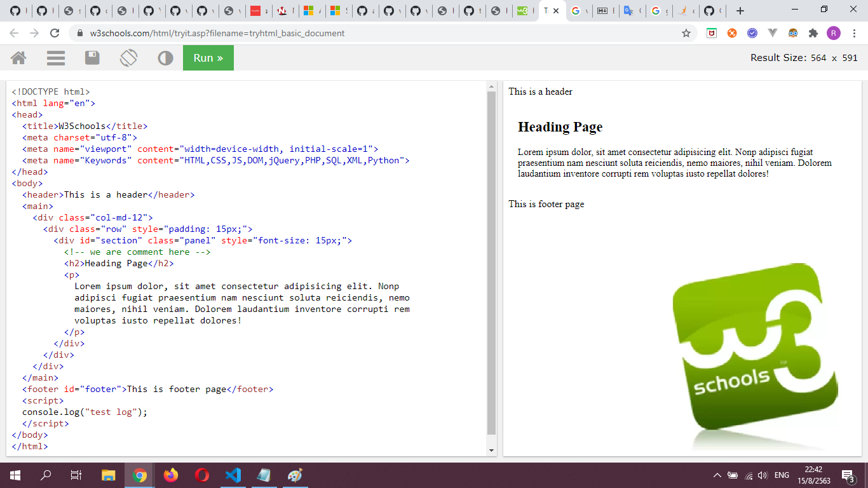Open the purple R profile avatar
Image resolution: width=868 pixels, height=488 pixels.
(x=833, y=33)
